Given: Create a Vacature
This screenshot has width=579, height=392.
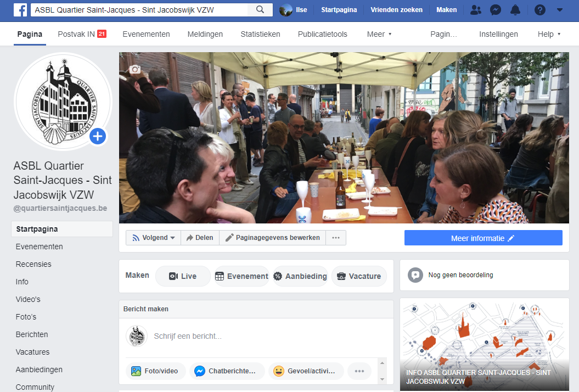Looking at the screenshot, I should (x=359, y=276).
